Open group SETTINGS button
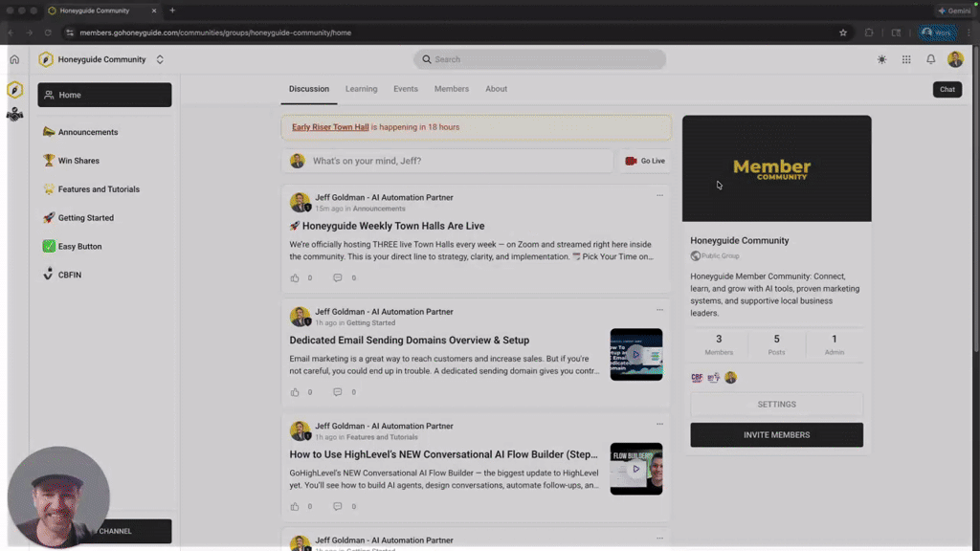The image size is (980, 551). click(x=776, y=405)
